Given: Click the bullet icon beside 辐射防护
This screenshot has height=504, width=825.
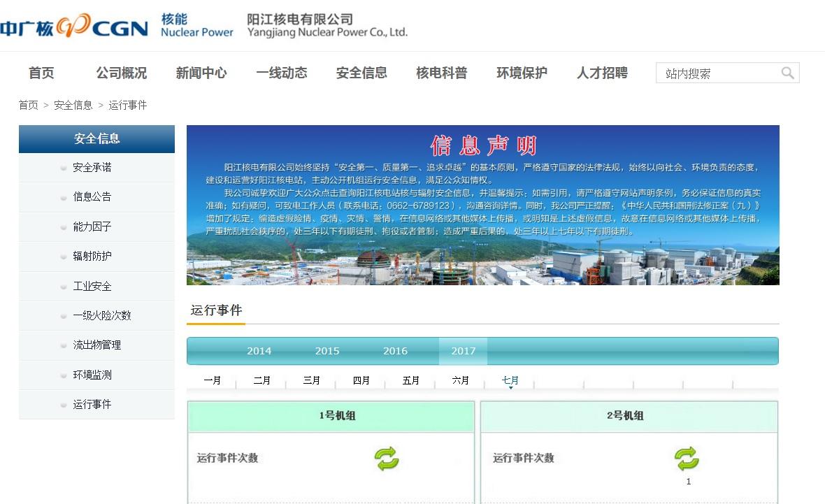Looking at the screenshot, I should pyautogui.click(x=63, y=257).
